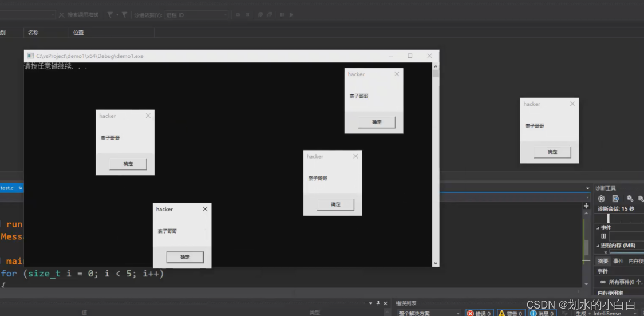Screen dimensions: 644x316
Task: Click the 类型 column header
Action: tap(315, 313)
